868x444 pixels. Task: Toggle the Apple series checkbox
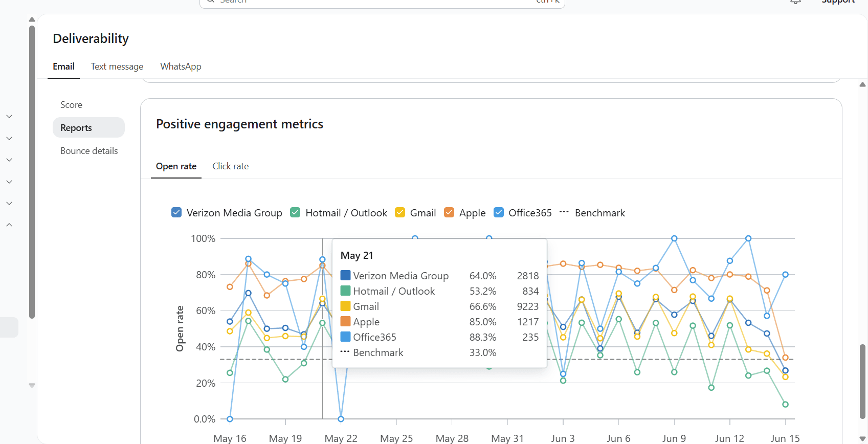click(449, 212)
